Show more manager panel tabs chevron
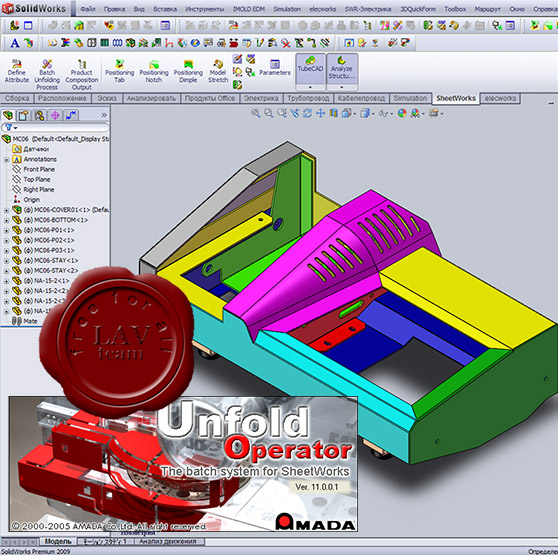 click(x=104, y=115)
